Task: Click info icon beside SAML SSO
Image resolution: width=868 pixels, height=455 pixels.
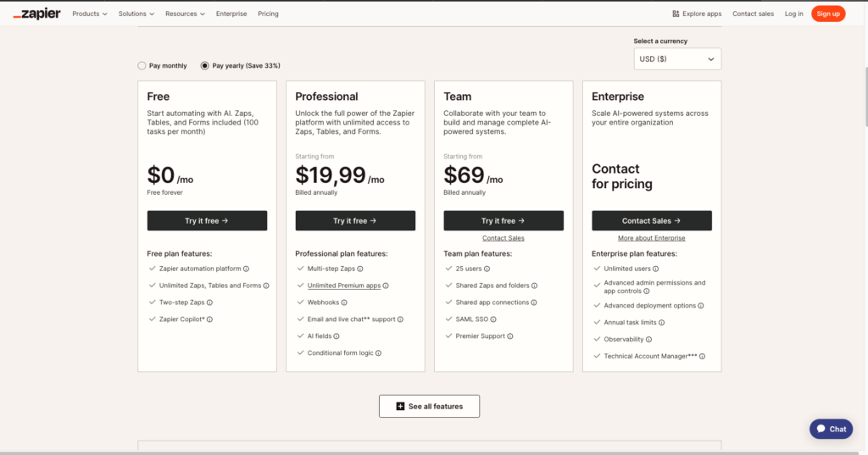Action: [493, 319]
